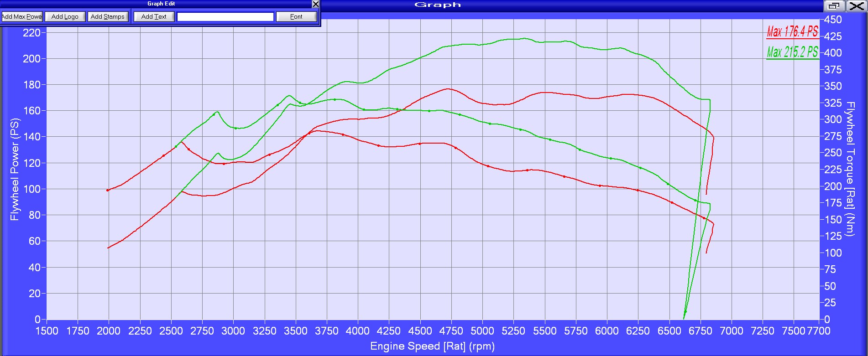Click the 450 Nm torque axis label
Image resolution: width=868 pixels, height=356 pixels.
coord(833,20)
